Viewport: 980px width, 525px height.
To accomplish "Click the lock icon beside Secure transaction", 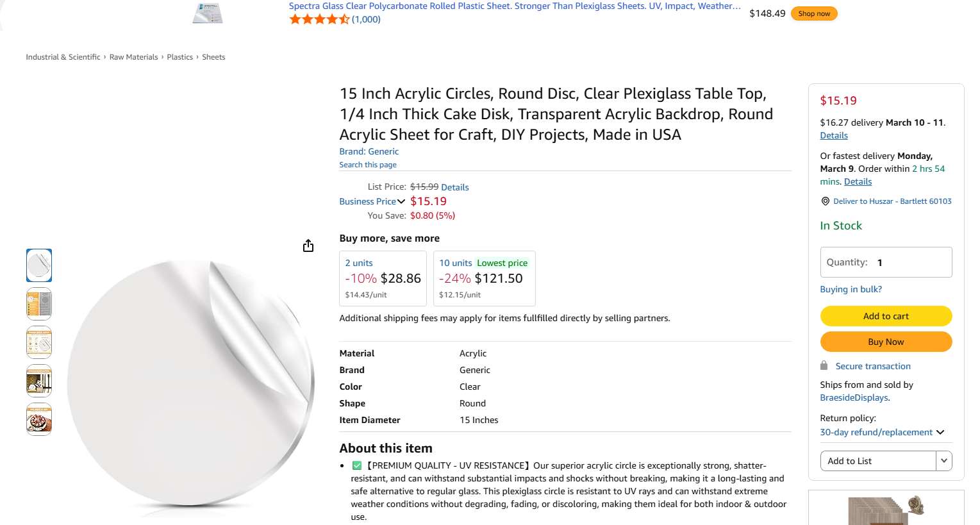I will (824, 365).
